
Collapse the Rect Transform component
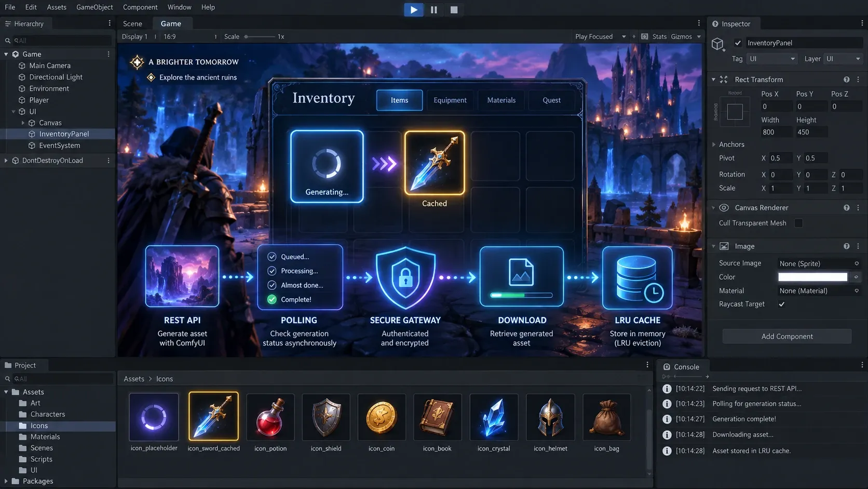pos(714,80)
